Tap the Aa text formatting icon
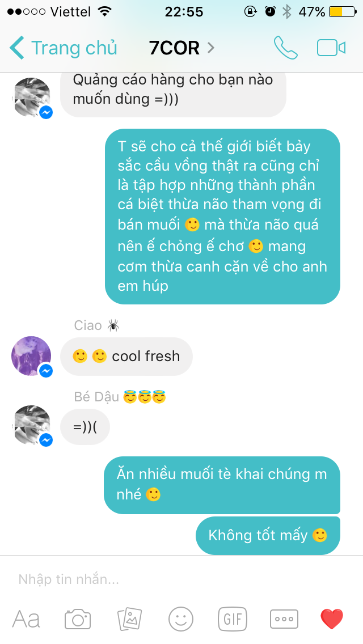Image resolution: width=363 pixels, height=644 pixels. pyautogui.click(x=26, y=619)
